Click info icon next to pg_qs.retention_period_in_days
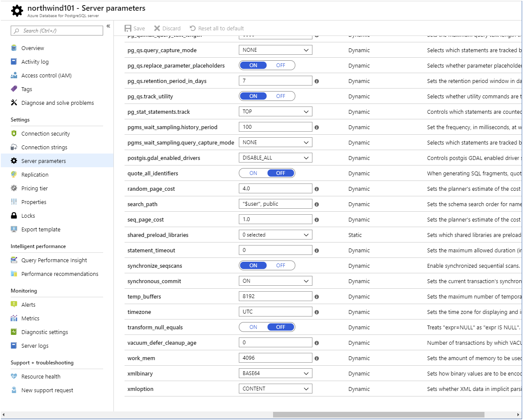 coord(317,81)
